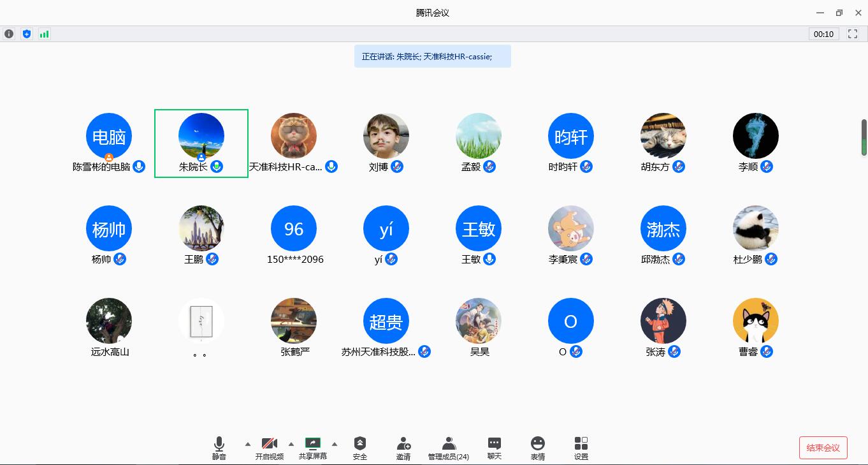This screenshot has width=868, height=465.
Task: Check the green network signal icon
Action: click(x=44, y=34)
